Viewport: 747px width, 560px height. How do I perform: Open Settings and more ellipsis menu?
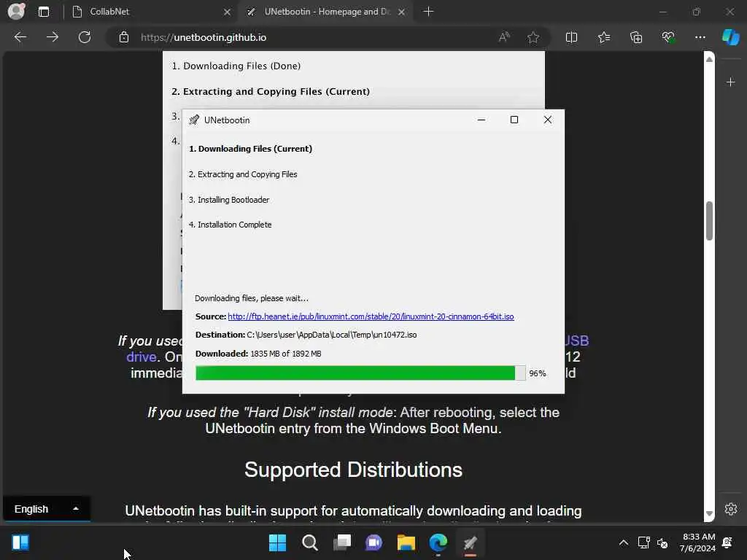(700, 37)
